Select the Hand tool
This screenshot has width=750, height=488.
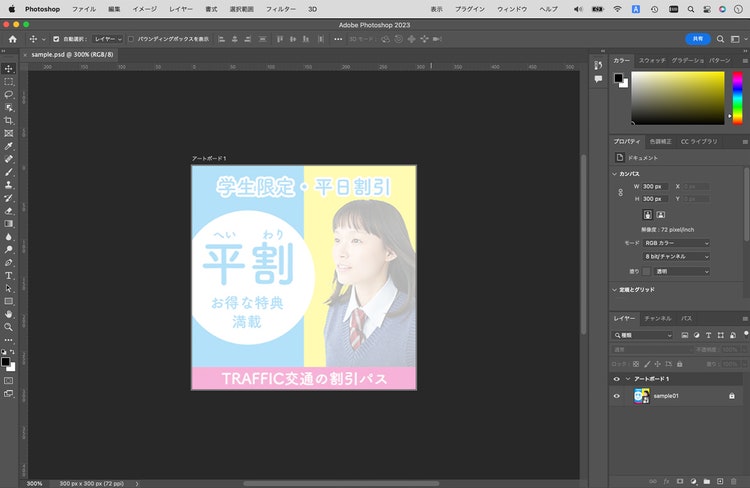click(x=9, y=314)
